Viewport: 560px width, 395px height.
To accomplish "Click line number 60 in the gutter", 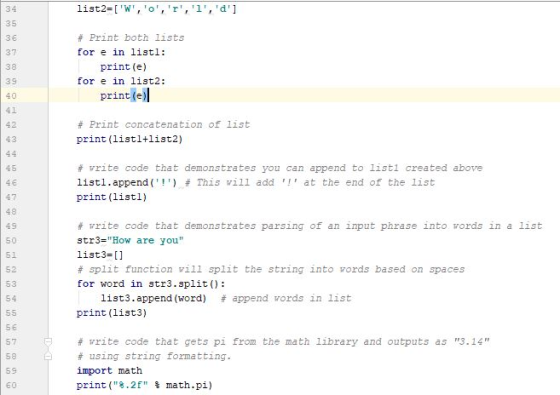I will [11, 385].
